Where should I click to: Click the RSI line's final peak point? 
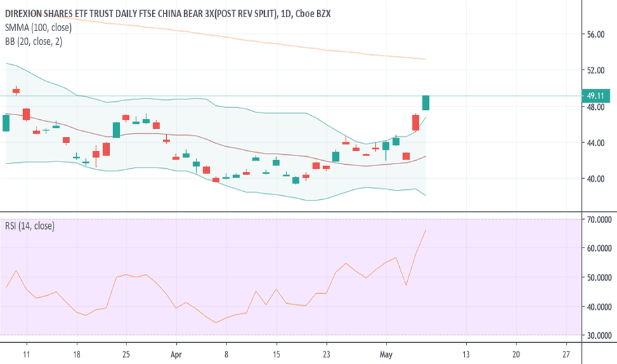[x=426, y=230]
